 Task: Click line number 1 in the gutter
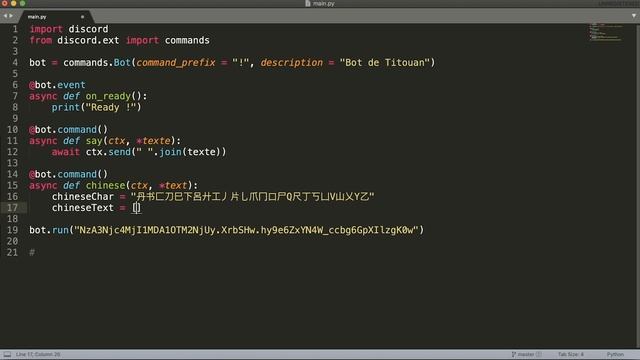tap(15, 29)
